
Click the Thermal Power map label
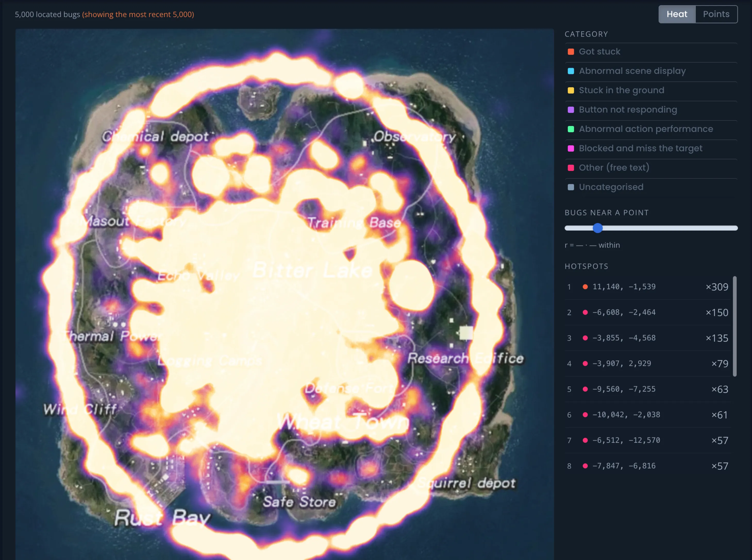tap(112, 336)
